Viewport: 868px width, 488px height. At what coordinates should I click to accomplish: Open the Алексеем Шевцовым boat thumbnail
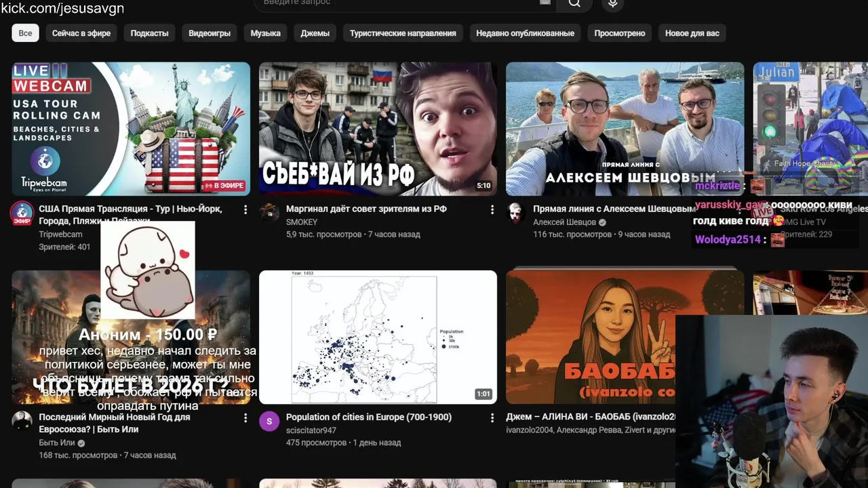tap(625, 129)
